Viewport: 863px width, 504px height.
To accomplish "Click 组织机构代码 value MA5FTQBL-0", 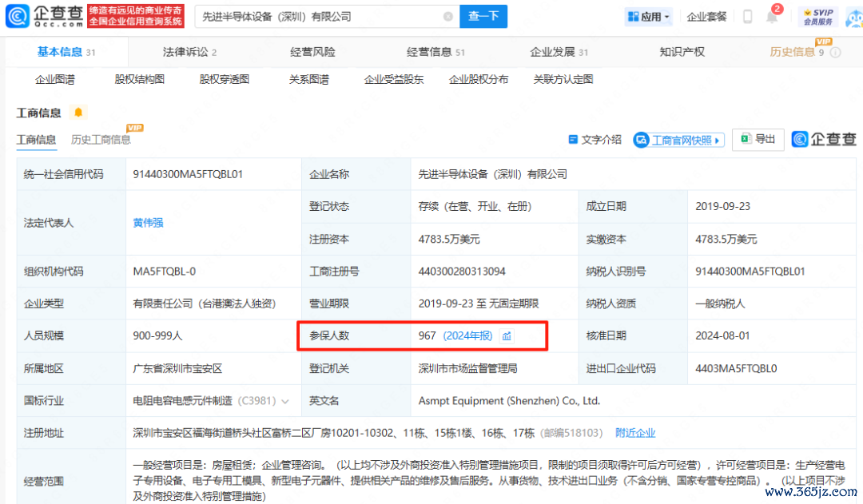I will pyautogui.click(x=164, y=272).
